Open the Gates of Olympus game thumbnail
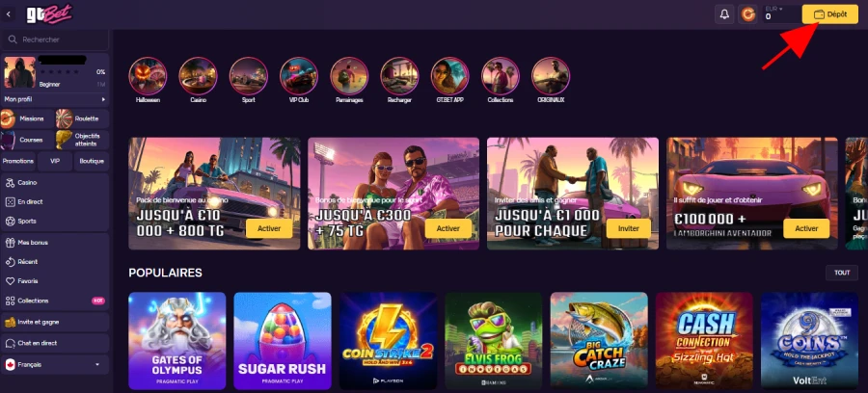Image resolution: width=868 pixels, height=393 pixels. [177, 341]
